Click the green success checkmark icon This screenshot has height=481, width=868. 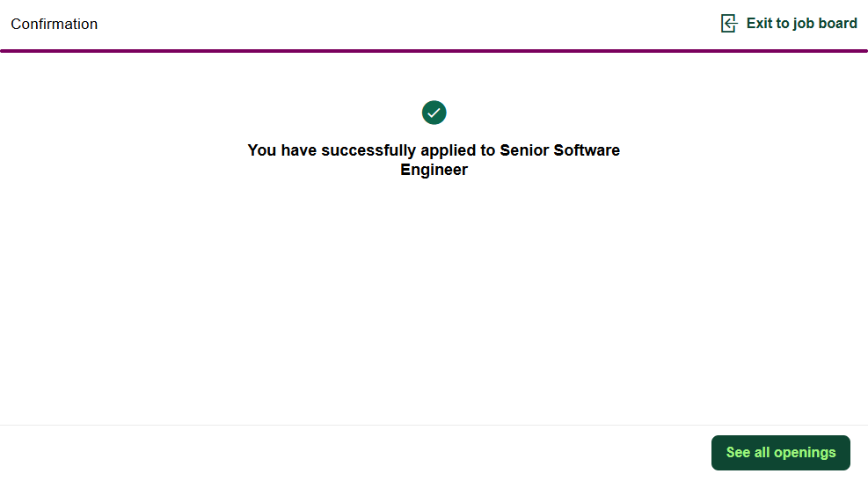pyautogui.click(x=434, y=113)
